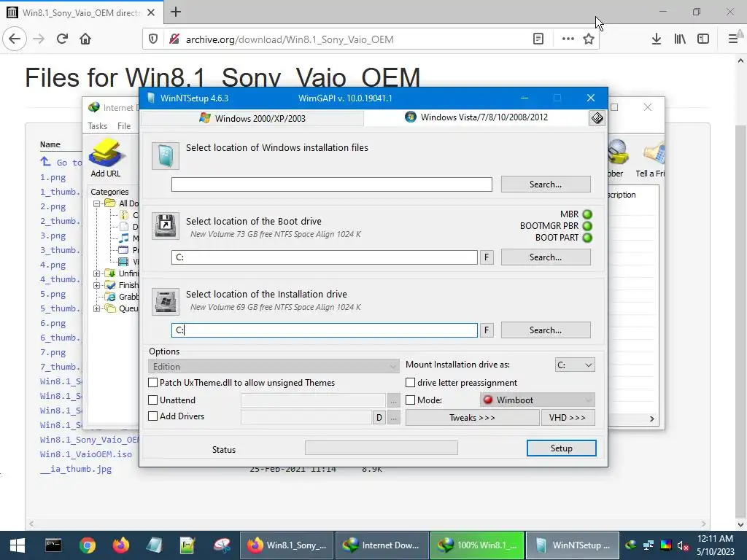Open Firefox hamburger menu
747x560 pixels.
point(732,39)
